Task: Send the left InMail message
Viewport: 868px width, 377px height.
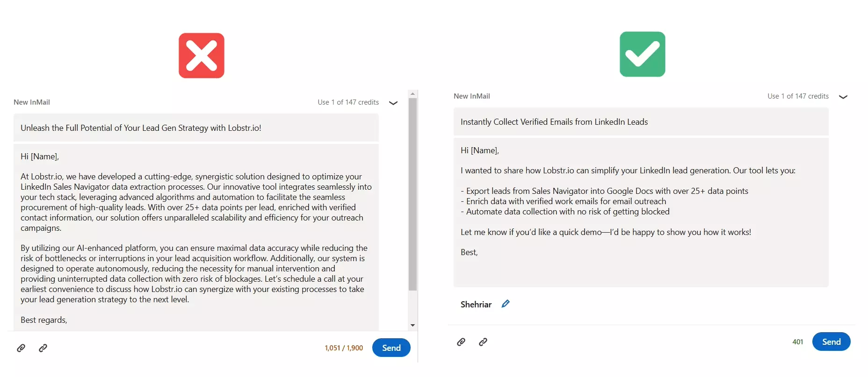Action: [391, 348]
